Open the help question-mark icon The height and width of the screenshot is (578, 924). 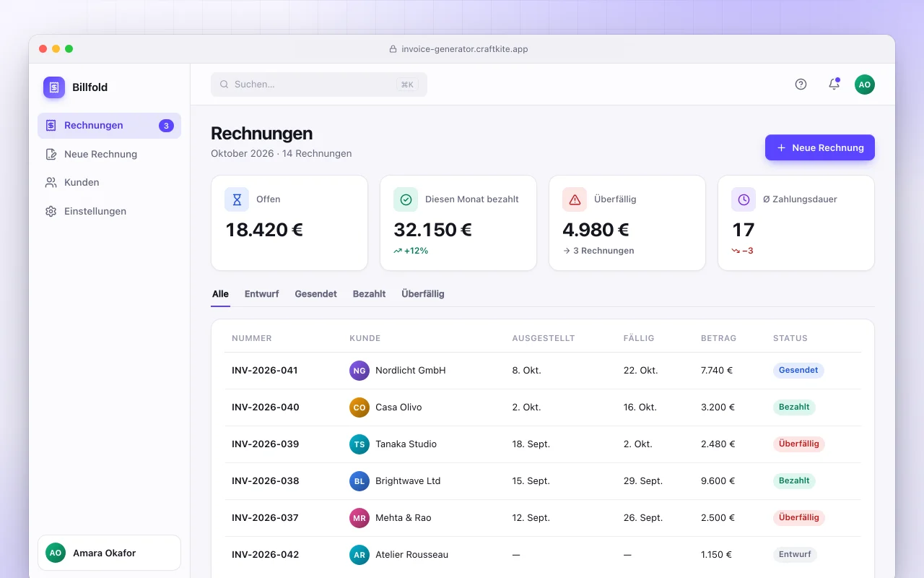(x=801, y=85)
